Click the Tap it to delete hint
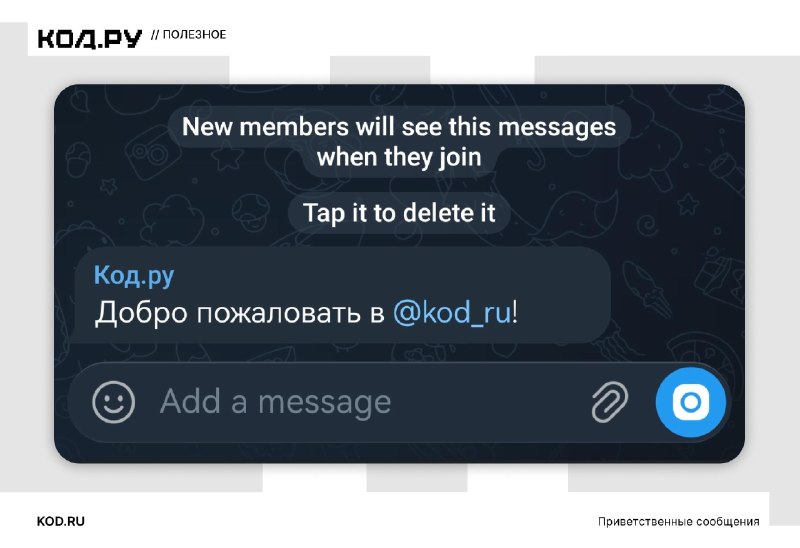This screenshot has width=800, height=548. [x=399, y=213]
